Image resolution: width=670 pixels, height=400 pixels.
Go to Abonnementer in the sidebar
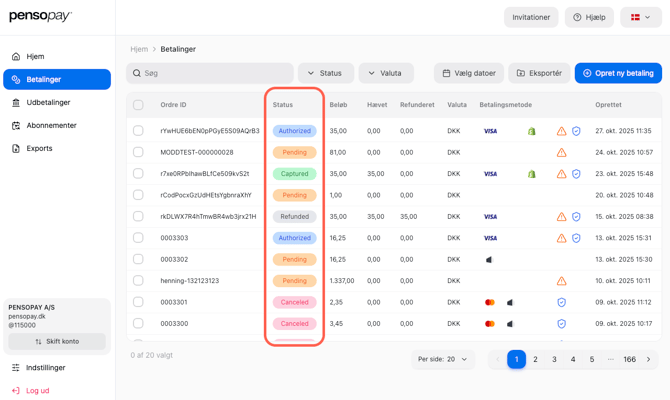[x=51, y=125]
